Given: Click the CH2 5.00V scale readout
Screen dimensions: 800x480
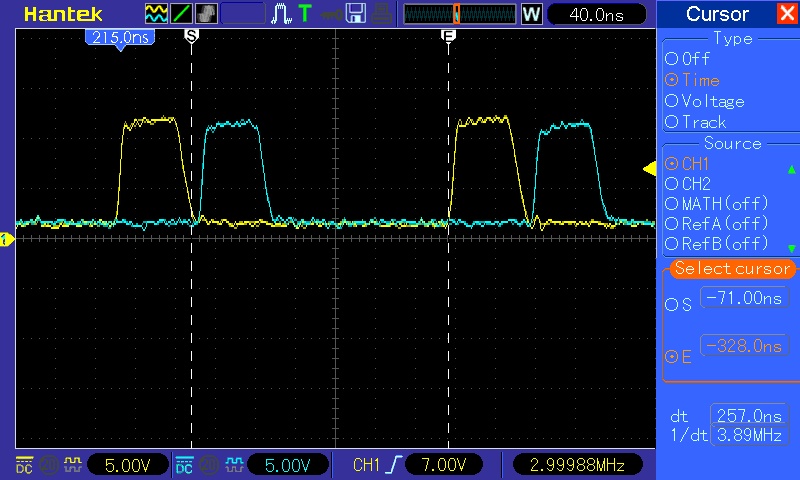Looking at the screenshot, I should 288,465.
